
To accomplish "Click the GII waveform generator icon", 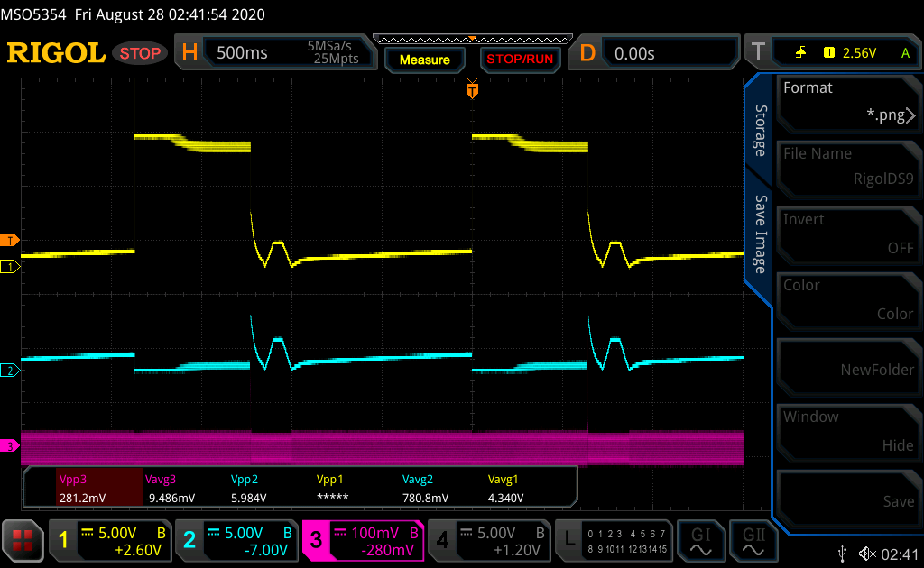I will (753, 540).
